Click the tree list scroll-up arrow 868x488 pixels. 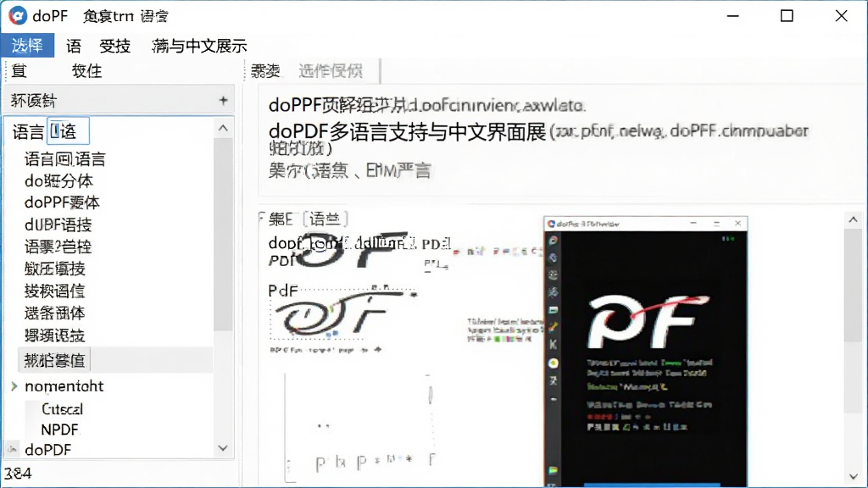point(223,129)
